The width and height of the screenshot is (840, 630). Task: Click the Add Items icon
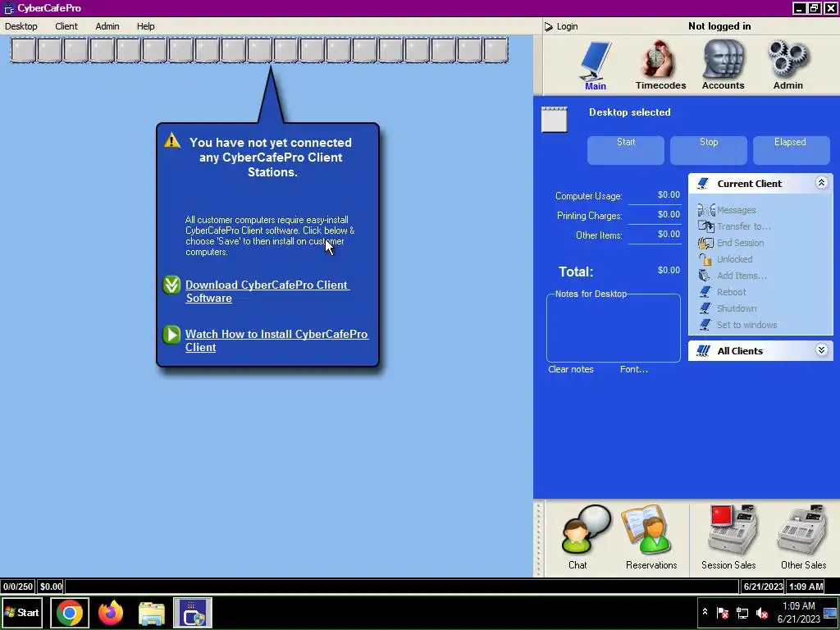click(x=705, y=276)
